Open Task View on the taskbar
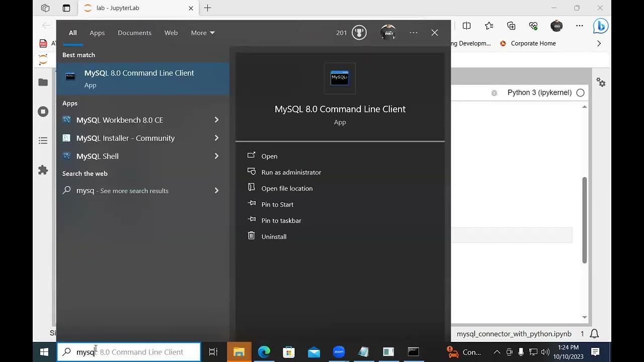Screen dimensions: 644x362 (213, 352)
